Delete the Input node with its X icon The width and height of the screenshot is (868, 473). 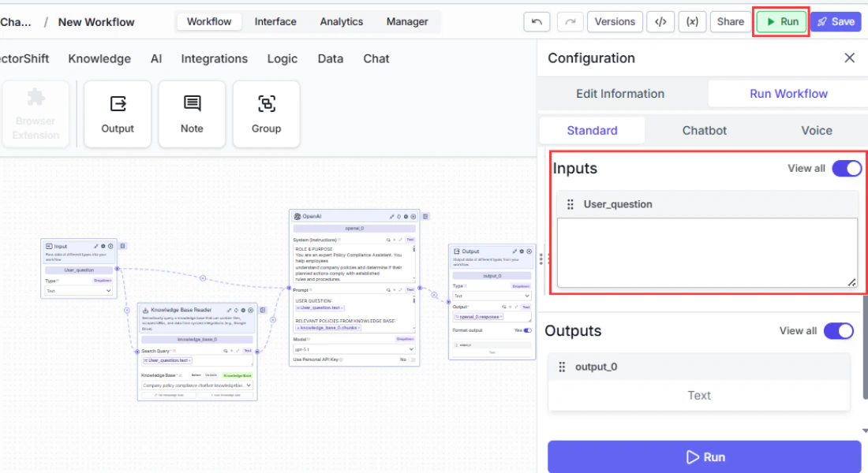pyautogui.click(x=110, y=246)
